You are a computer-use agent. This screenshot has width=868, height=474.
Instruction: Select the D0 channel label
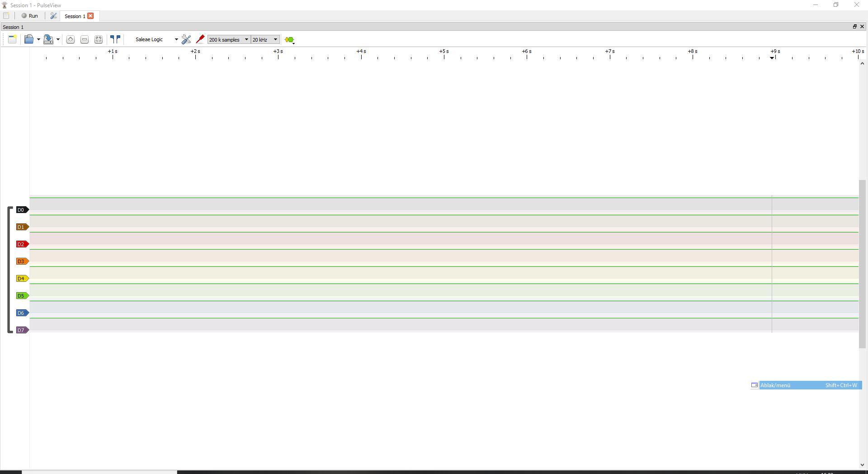tap(23, 210)
